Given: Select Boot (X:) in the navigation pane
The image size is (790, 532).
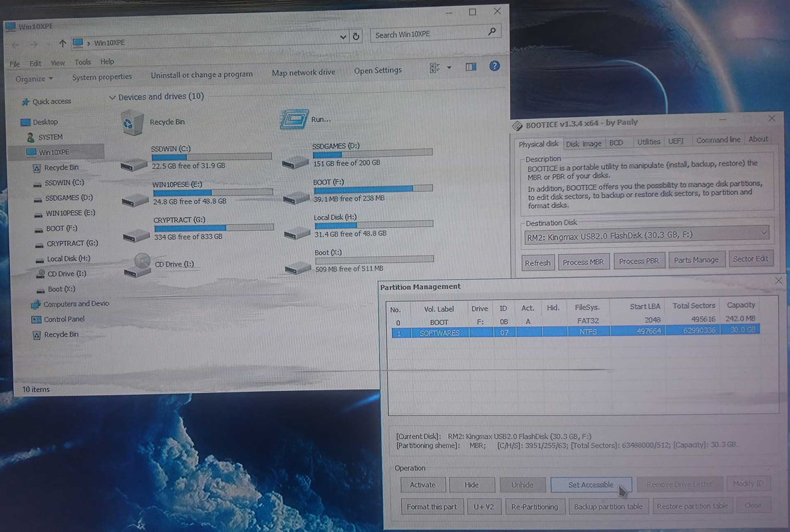Looking at the screenshot, I should [x=56, y=289].
